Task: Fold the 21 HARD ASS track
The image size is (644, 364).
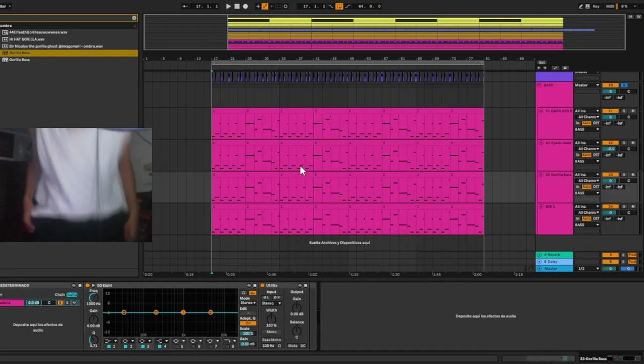Action: click(541, 111)
